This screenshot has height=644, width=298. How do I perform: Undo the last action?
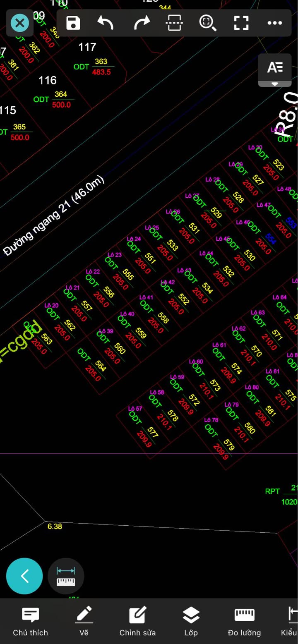[106, 23]
